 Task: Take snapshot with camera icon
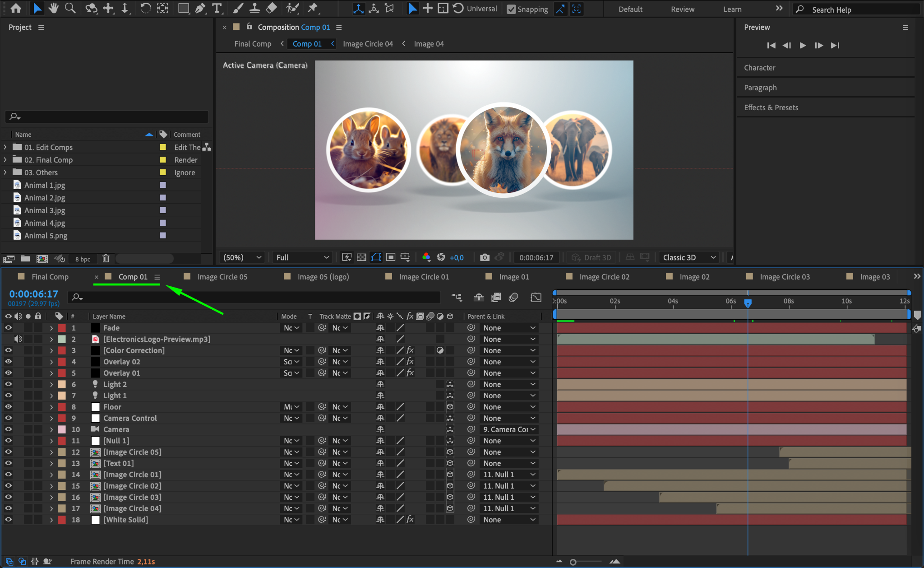[485, 257]
